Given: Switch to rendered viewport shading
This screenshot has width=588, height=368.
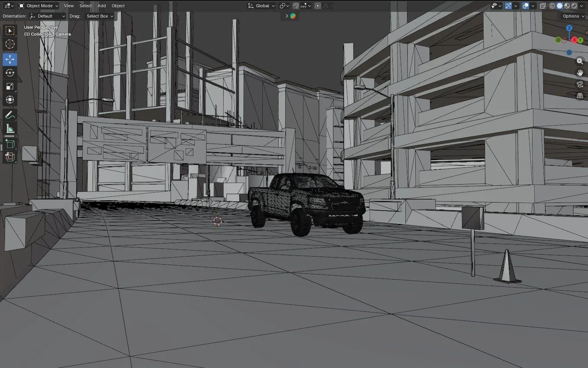Looking at the screenshot, I should click(x=574, y=6).
